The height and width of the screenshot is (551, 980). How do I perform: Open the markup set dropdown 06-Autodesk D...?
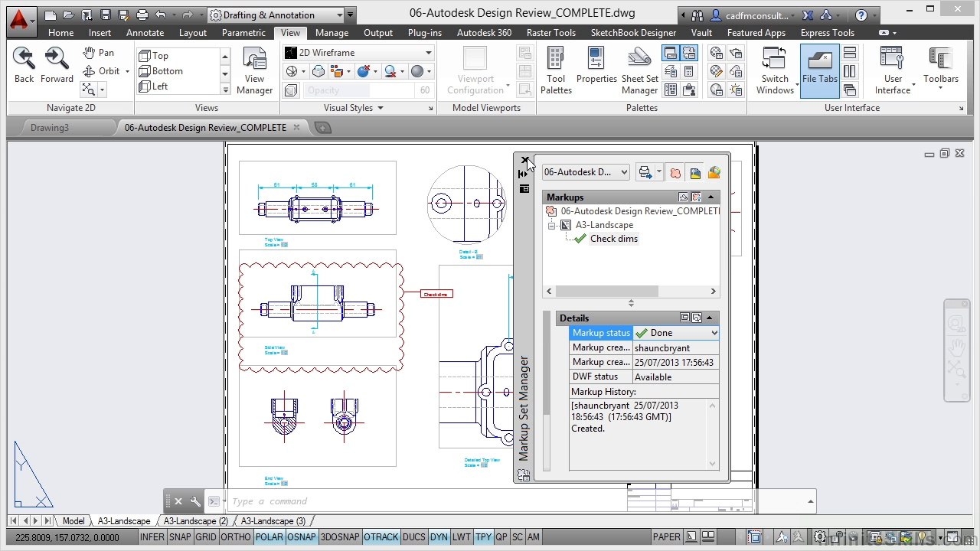coord(586,172)
